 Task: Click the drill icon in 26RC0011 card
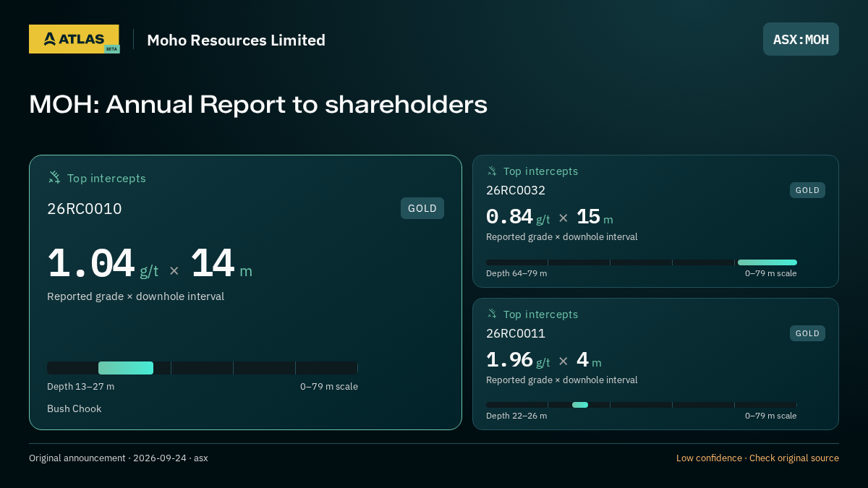(x=492, y=314)
